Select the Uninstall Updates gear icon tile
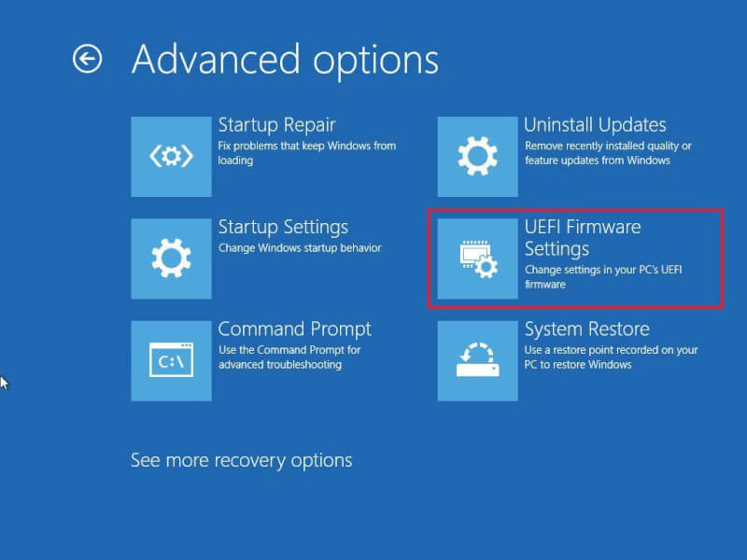Image resolution: width=747 pixels, height=560 pixels. 478,157
